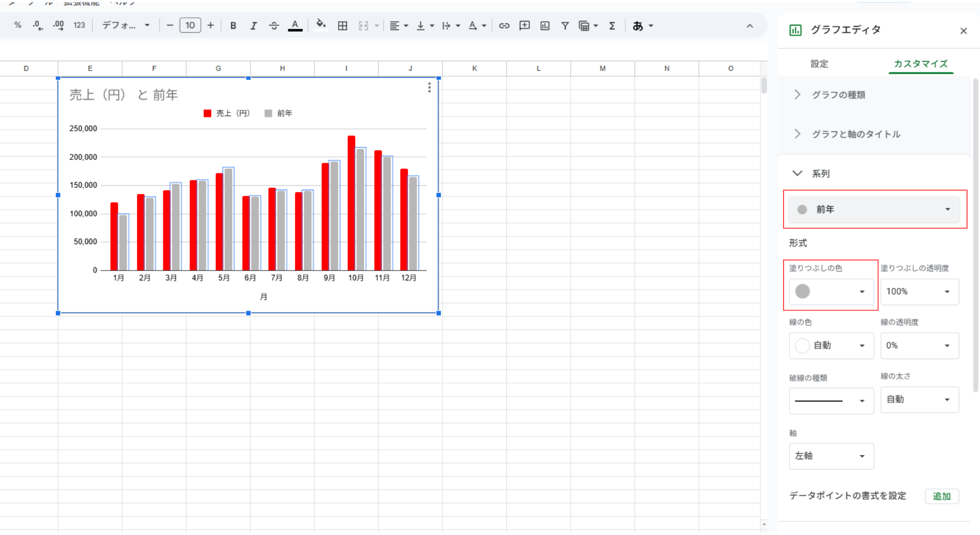Open the 前年 series dropdown
The height and width of the screenshot is (535, 980).
874,210
